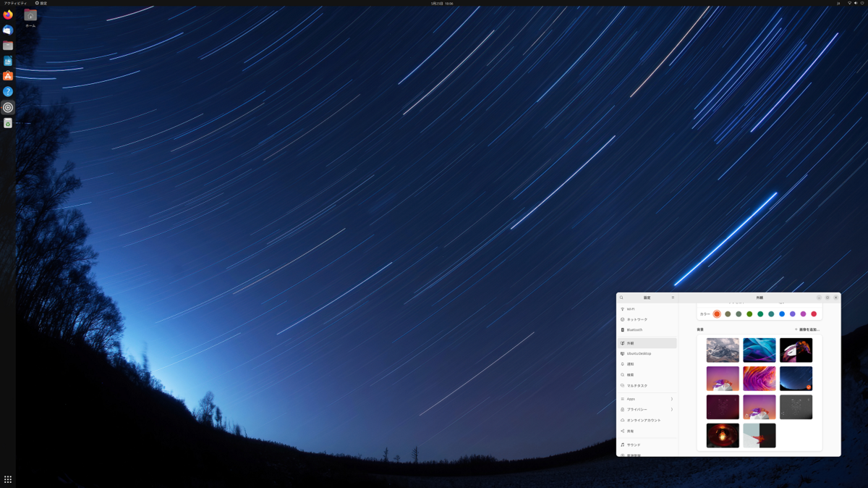Click 画像を追加 button

click(807, 329)
